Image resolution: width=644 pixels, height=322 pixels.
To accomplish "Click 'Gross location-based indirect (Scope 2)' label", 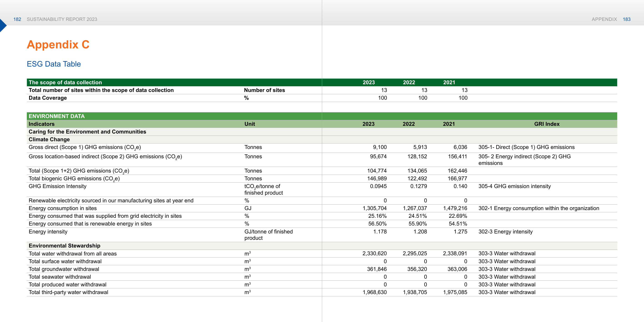I will (105, 157).
